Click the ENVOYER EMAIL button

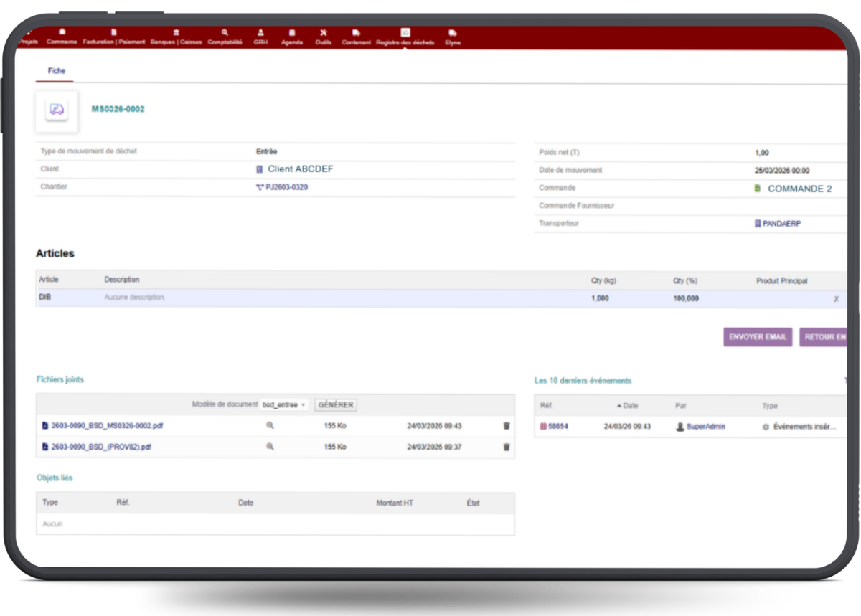(758, 337)
